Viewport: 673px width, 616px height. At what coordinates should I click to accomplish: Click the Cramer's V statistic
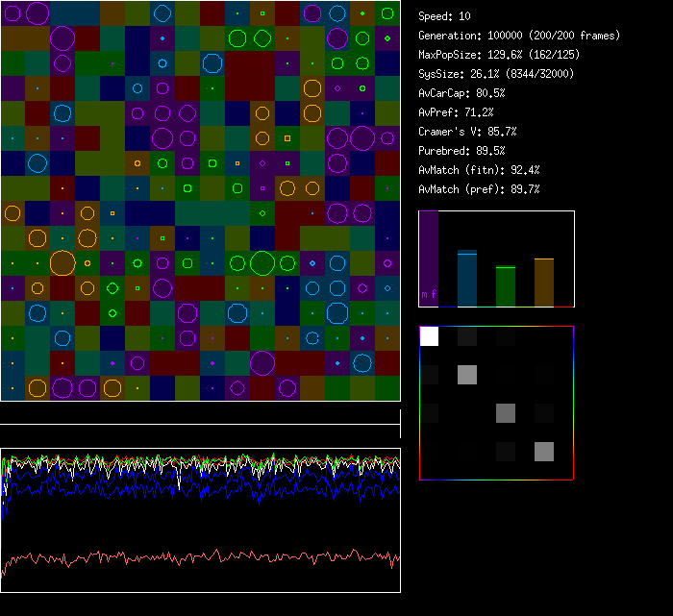(x=467, y=132)
